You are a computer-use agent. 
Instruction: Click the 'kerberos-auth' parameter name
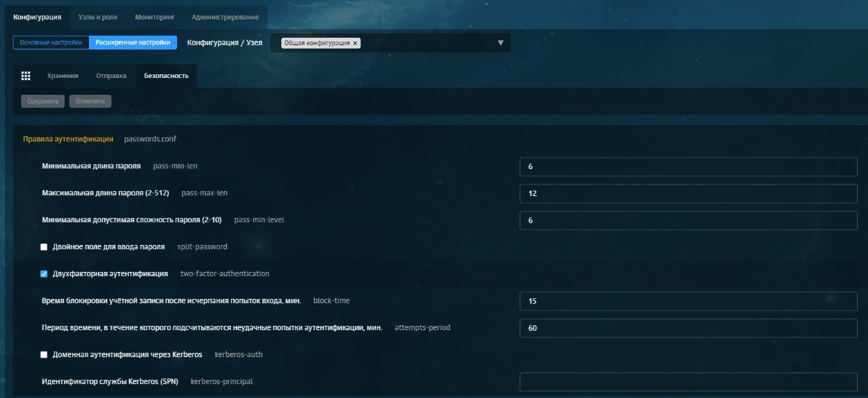coord(238,354)
